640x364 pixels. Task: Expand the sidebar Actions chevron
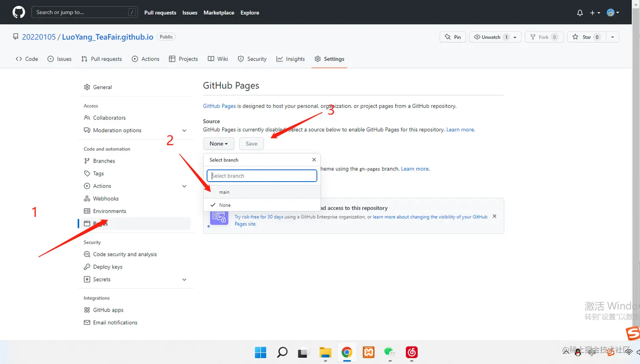[184, 186]
